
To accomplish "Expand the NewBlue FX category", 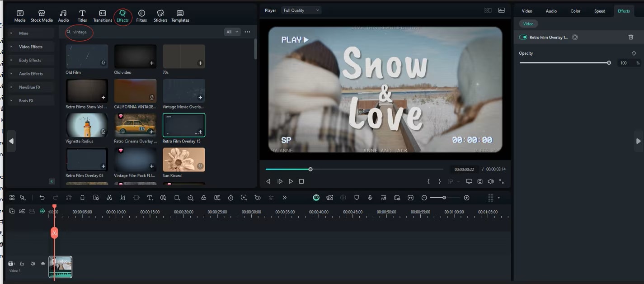I will point(31,87).
